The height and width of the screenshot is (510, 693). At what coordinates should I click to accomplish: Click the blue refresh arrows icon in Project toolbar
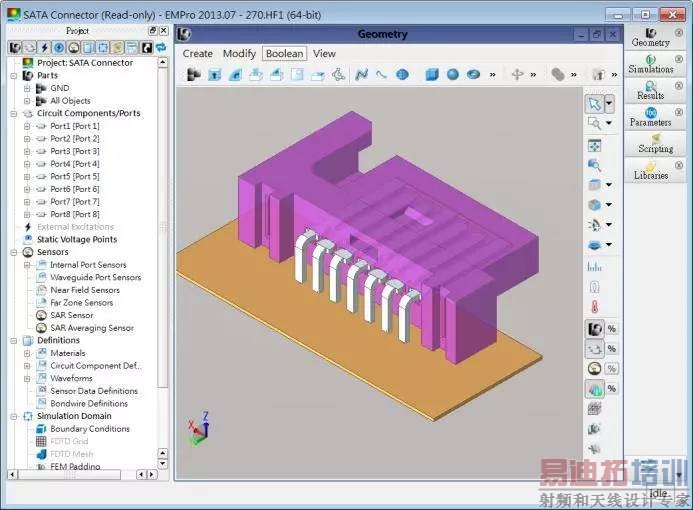(x=161, y=47)
